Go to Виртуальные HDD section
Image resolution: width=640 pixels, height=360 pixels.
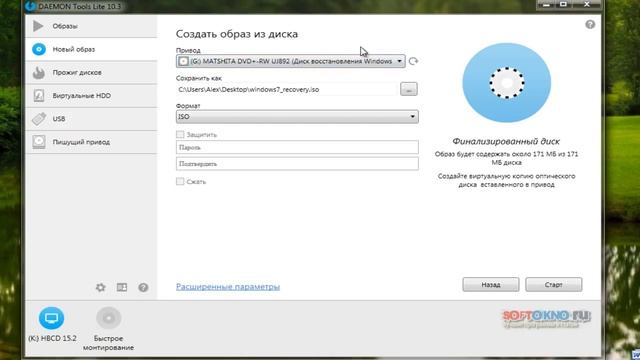tap(91, 96)
